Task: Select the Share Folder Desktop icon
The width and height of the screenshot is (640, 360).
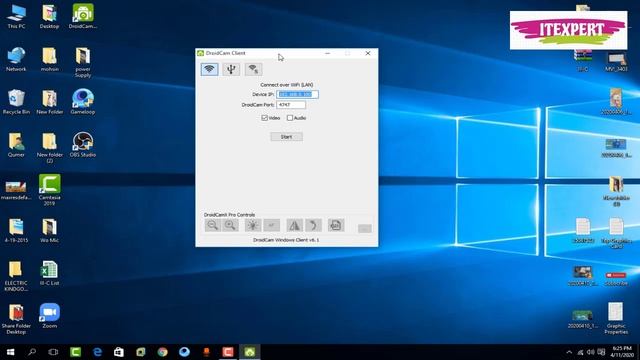Action: click(16, 319)
